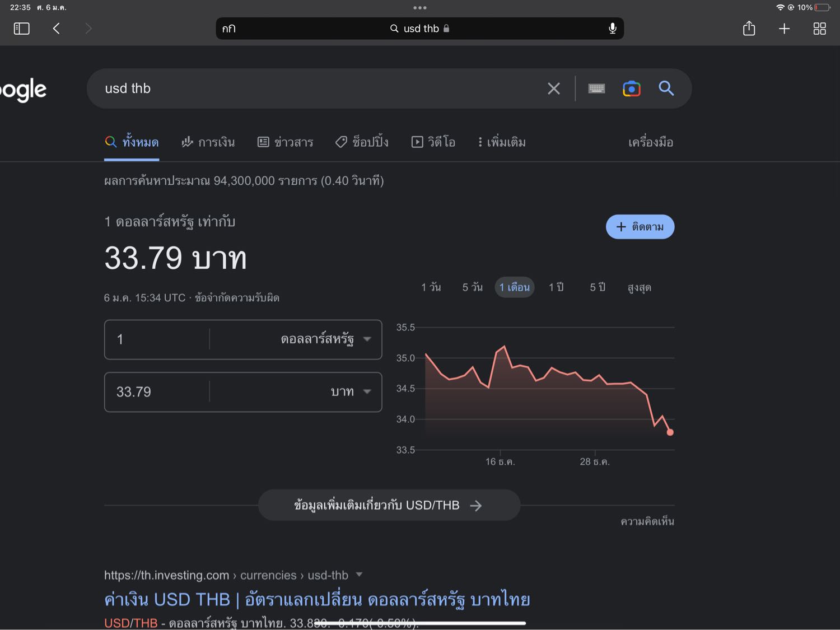Screen dimensions: 840x630
Task: Click the chart's latest data point dot
Action: tap(670, 432)
